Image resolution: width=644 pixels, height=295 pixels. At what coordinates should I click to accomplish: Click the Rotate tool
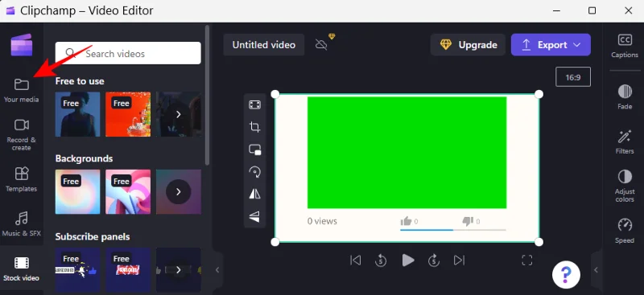(x=254, y=171)
